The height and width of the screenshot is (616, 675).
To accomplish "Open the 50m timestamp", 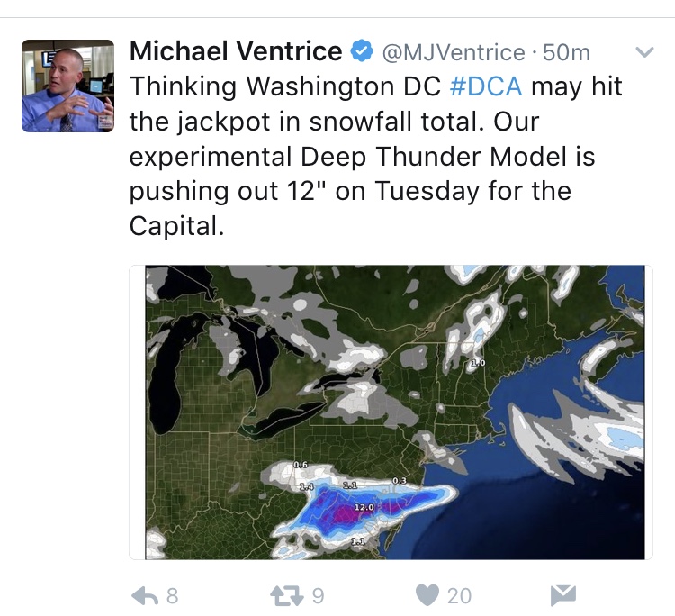I will 566,52.
